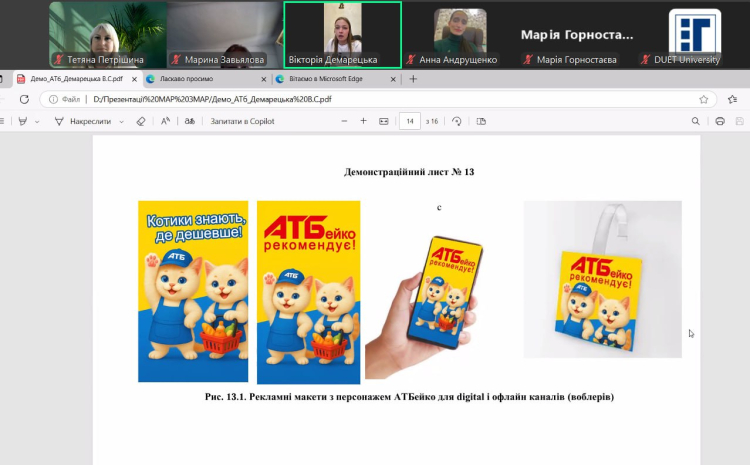Click the fit to width icon

pos(384,121)
